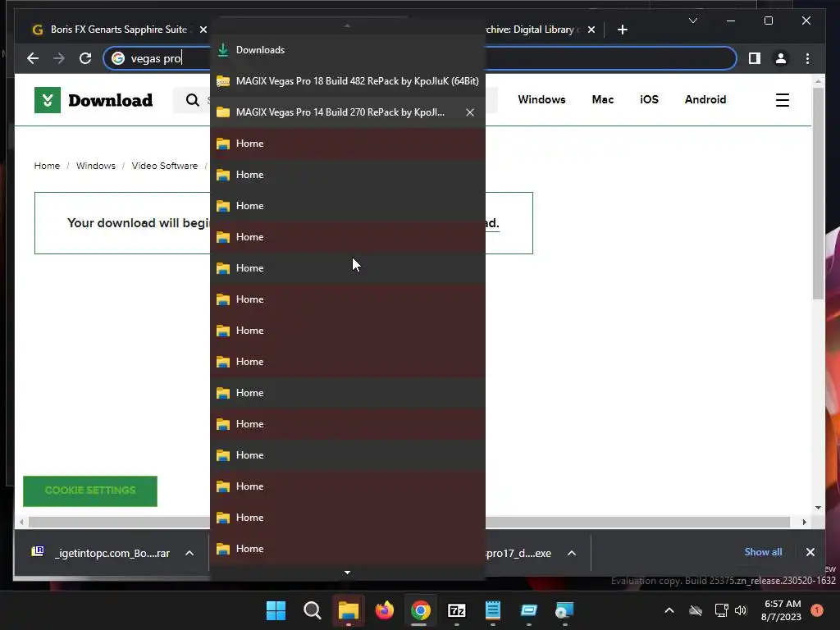This screenshot has height=630, width=840.
Task: Open the igetintopc.com rar download item
Action: point(101,553)
